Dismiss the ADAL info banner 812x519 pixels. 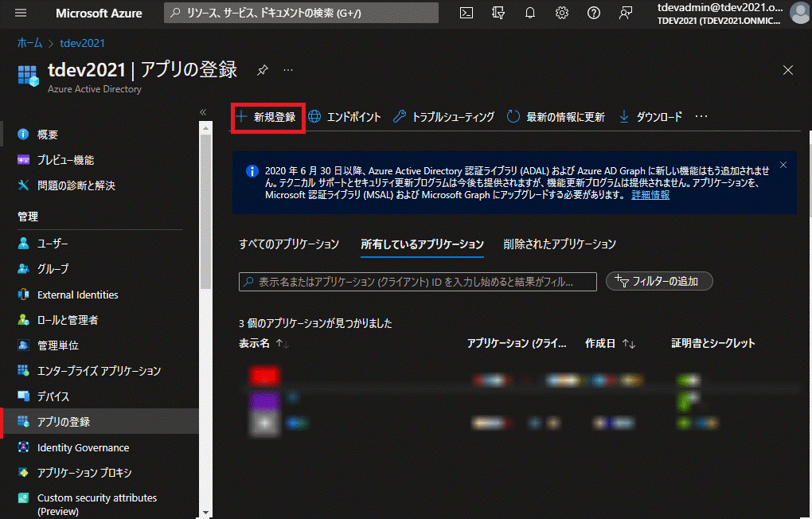pyautogui.click(x=783, y=165)
